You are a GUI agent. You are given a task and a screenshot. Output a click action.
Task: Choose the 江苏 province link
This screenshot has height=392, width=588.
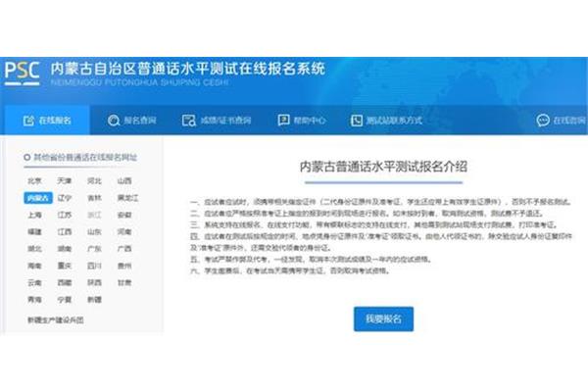pyautogui.click(x=65, y=215)
